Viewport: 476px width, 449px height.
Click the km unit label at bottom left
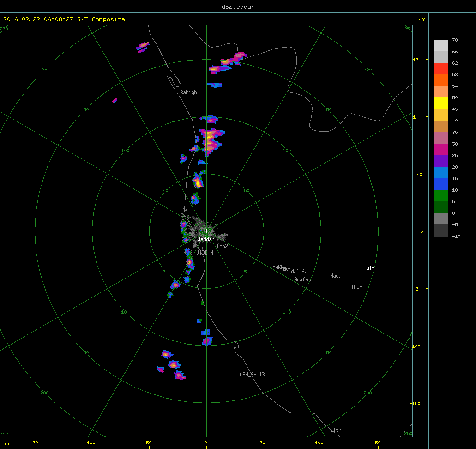click(6, 444)
